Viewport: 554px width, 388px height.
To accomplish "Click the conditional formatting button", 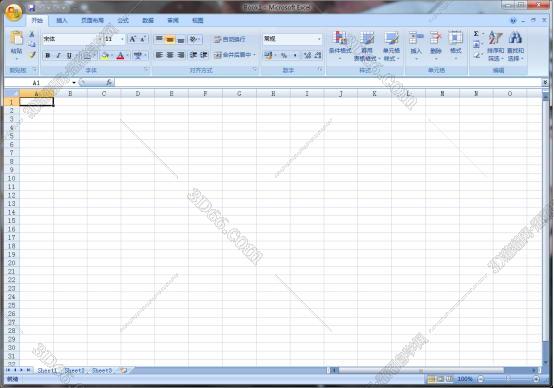I will 340,46.
